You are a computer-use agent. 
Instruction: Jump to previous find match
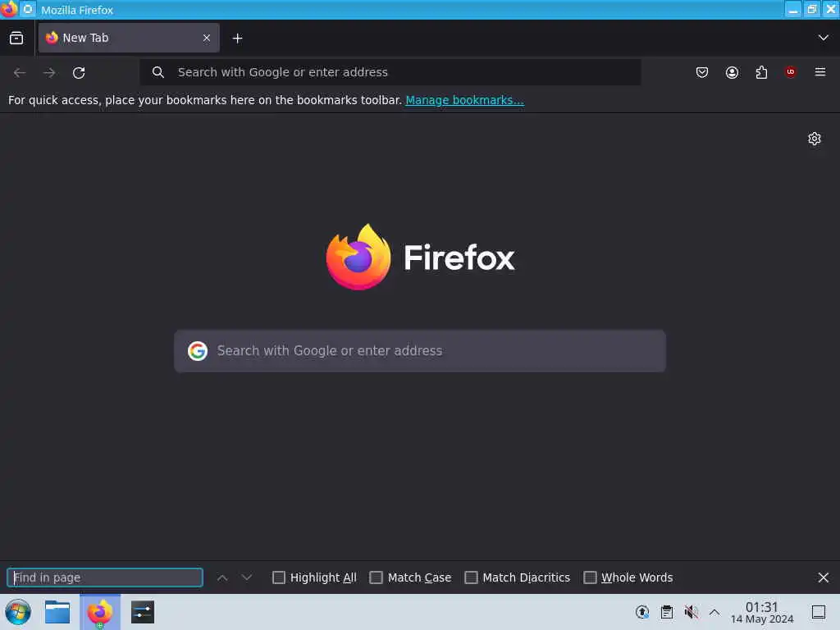point(221,577)
